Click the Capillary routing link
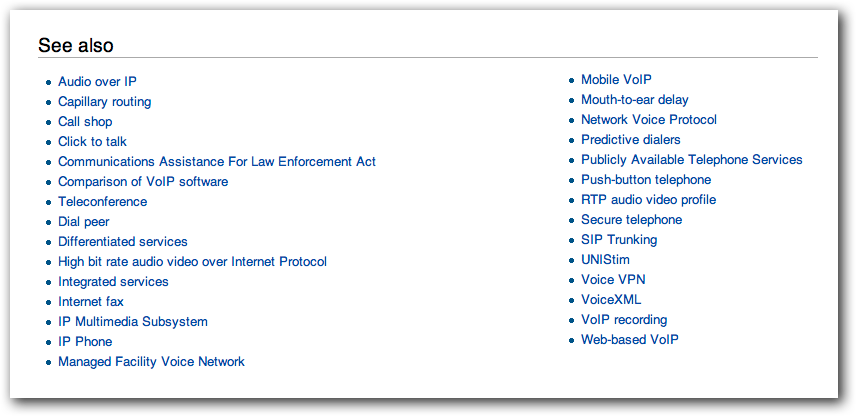Screen dimensions: 856x416 (104, 102)
